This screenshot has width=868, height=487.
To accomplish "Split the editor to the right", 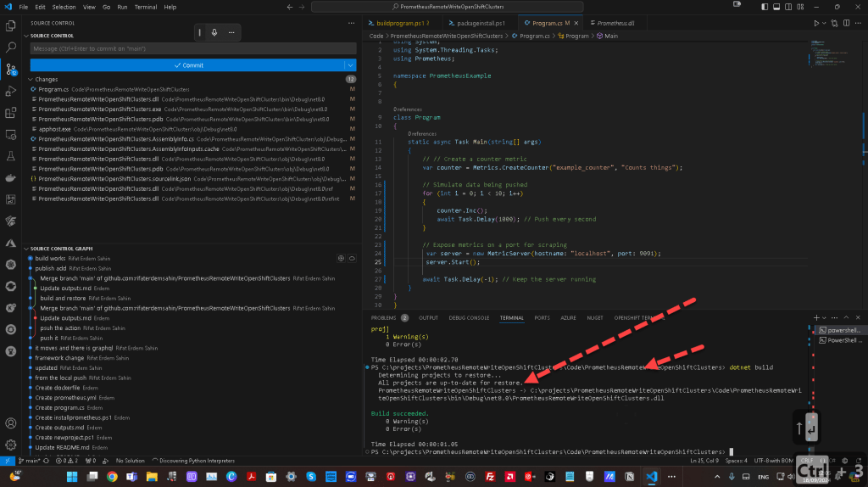I will pyautogui.click(x=847, y=23).
